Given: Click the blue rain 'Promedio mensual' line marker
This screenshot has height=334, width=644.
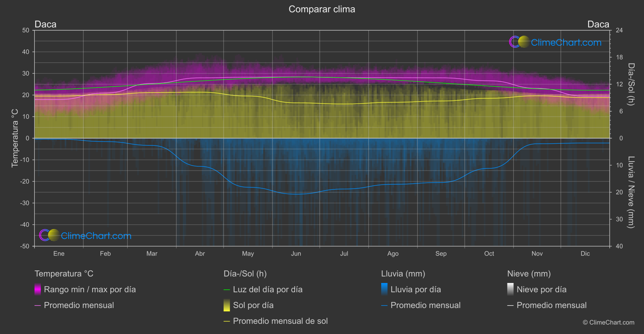Looking at the screenshot, I should (x=384, y=306).
